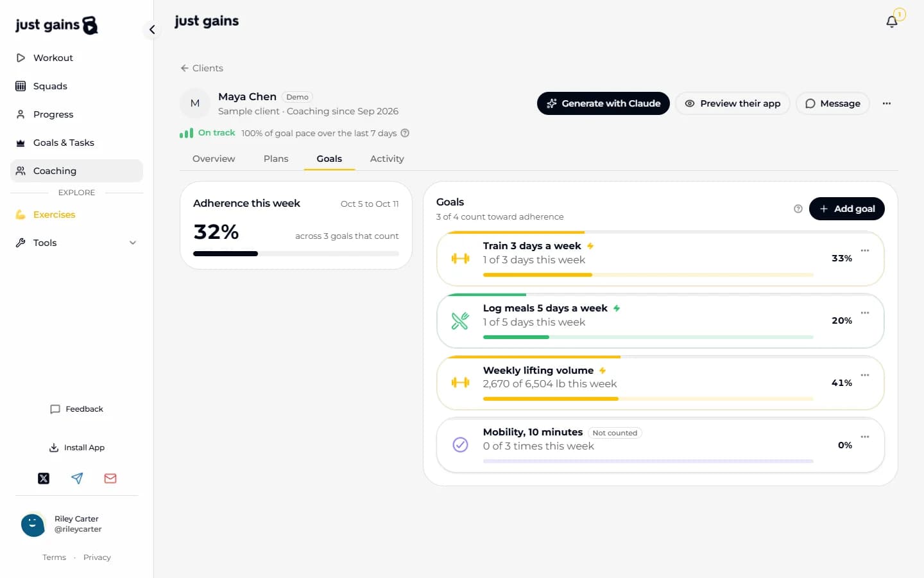Click the fork and knife icon on Log meals
Screen dimensions: 924x578
tap(460, 320)
